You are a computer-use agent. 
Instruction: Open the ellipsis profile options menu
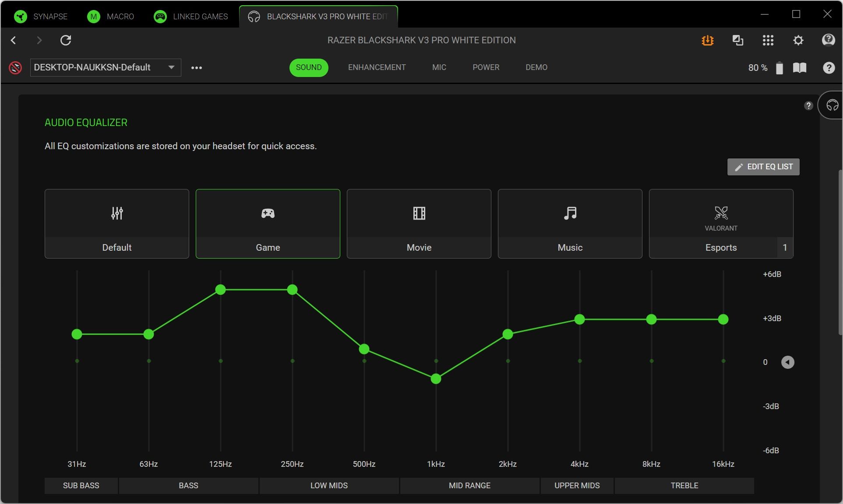pos(197,67)
